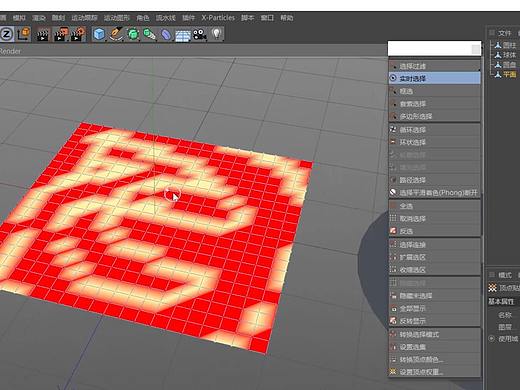
Task: Open the 脚本 menu
Action: coord(247,18)
